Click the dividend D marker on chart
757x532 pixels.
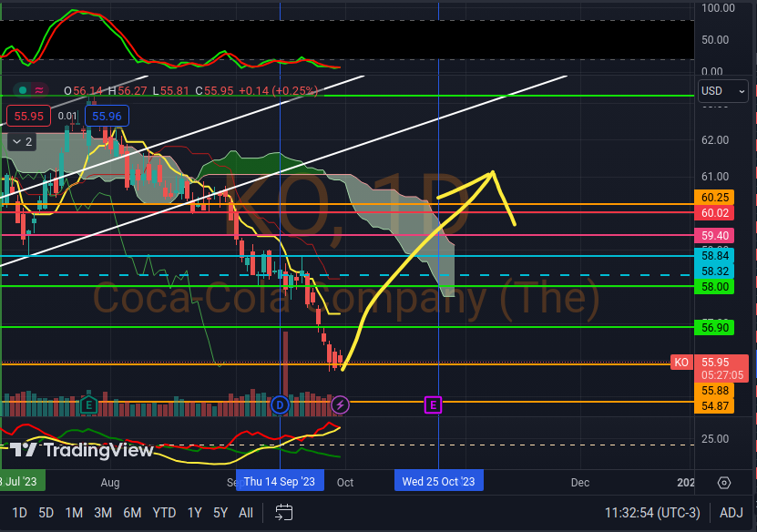click(280, 404)
